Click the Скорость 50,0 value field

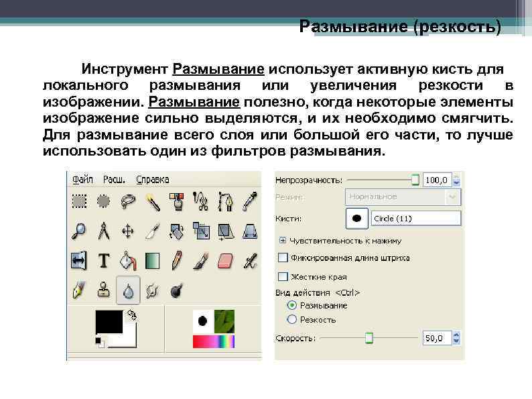click(437, 338)
